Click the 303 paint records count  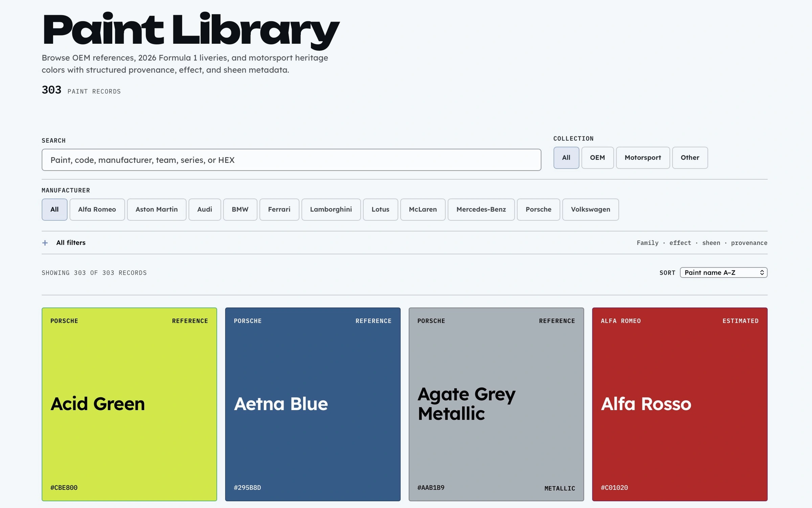point(81,90)
